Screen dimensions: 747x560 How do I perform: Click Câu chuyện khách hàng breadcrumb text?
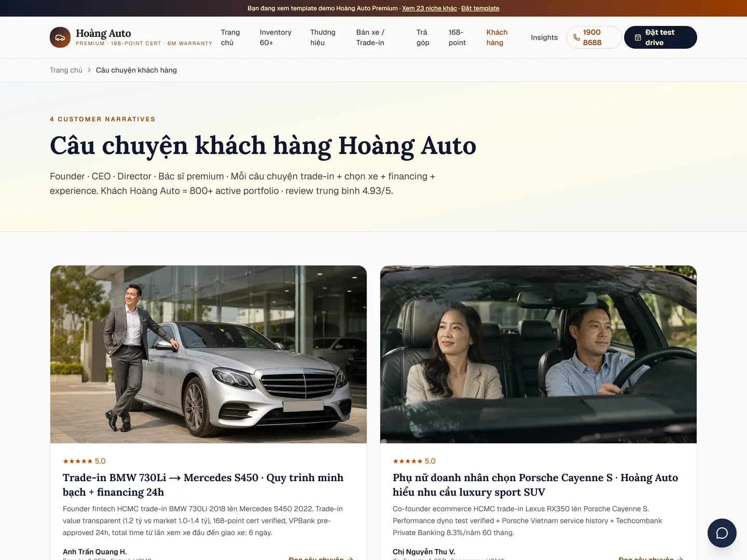(x=136, y=70)
